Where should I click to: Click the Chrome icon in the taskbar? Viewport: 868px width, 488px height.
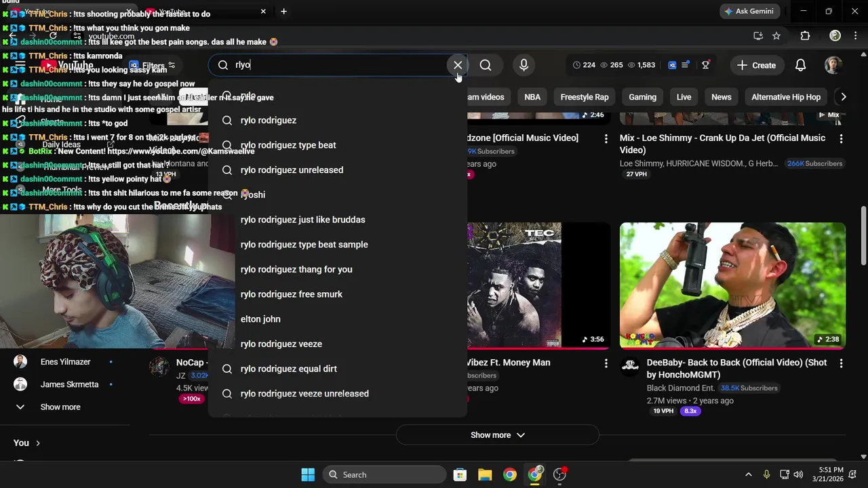click(x=510, y=474)
